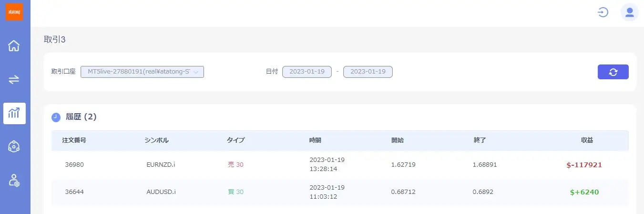Open the user settings sidebar icon

click(14, 180)
